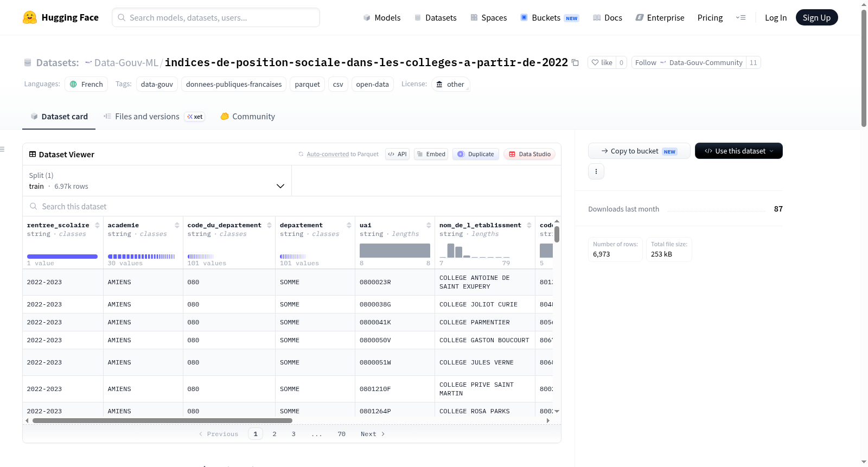
Task: Click the French language tag
Action: pyautogui.click(x=86, y=84)
